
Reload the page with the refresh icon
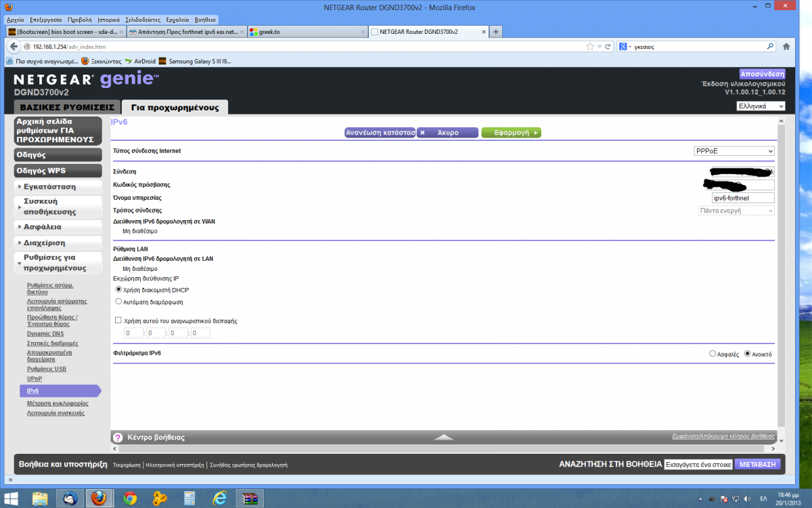[x=608, y=47]
